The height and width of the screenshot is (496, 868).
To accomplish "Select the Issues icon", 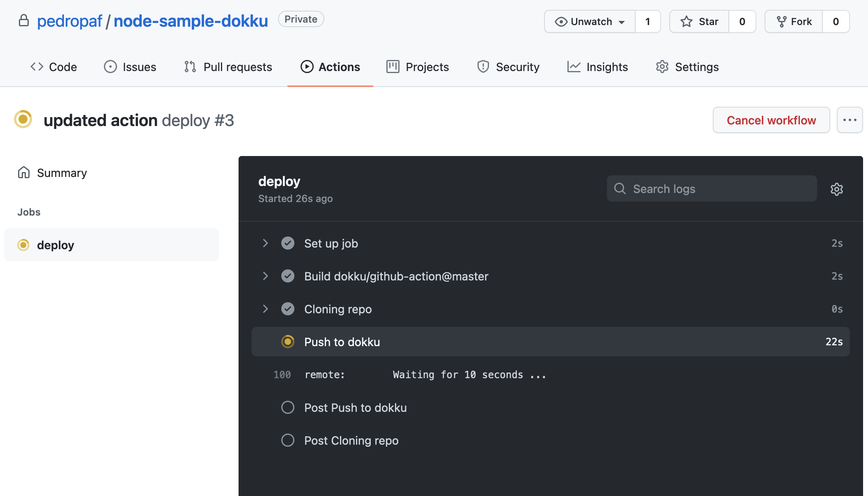I will (110, 67).
